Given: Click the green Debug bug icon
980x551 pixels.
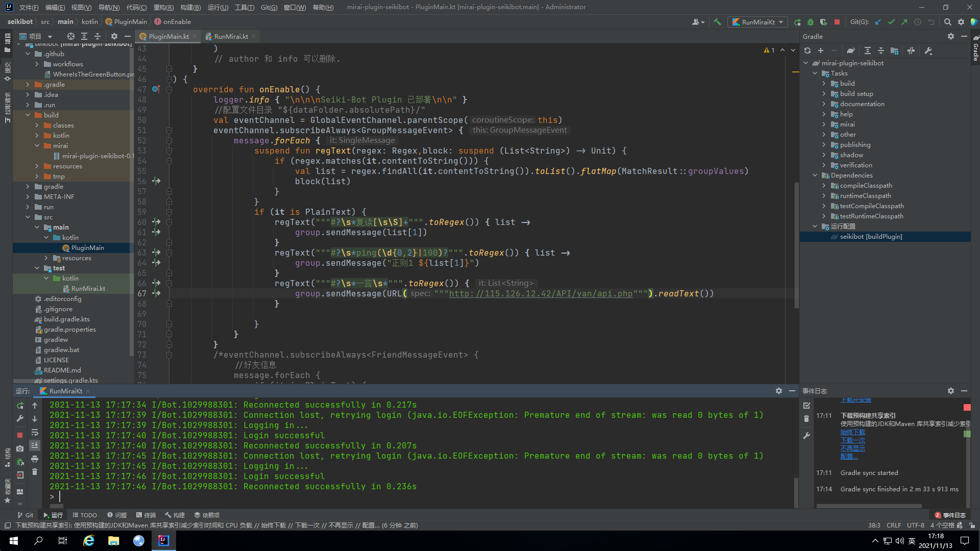Looking at the screenshot, I should click(811, 22).
